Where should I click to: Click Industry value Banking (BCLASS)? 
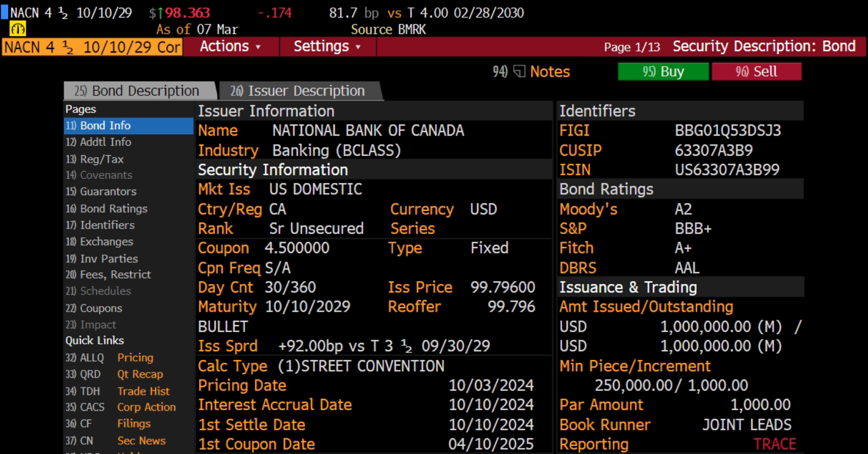point(337,150)
